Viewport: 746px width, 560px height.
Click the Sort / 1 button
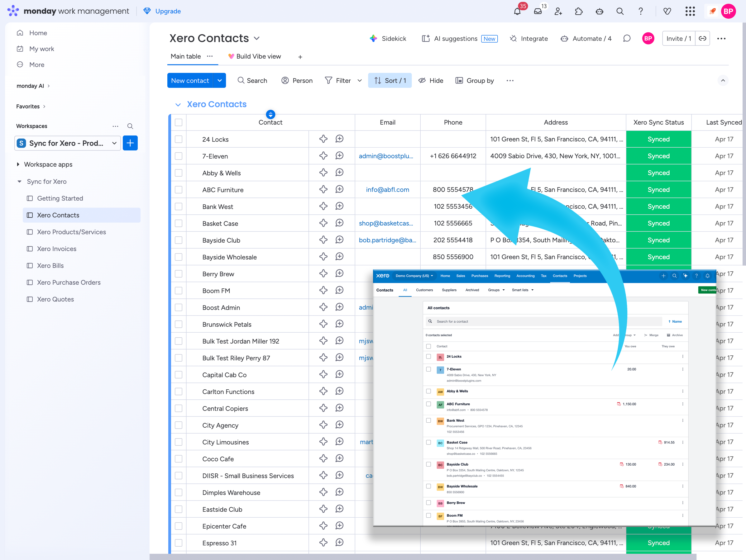click(x=390, y=81)
